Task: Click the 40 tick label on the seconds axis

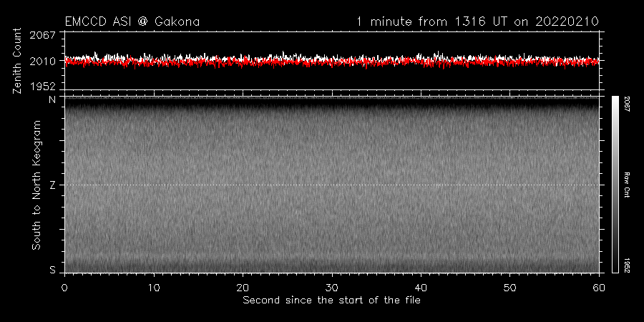Action: point(421,287)
